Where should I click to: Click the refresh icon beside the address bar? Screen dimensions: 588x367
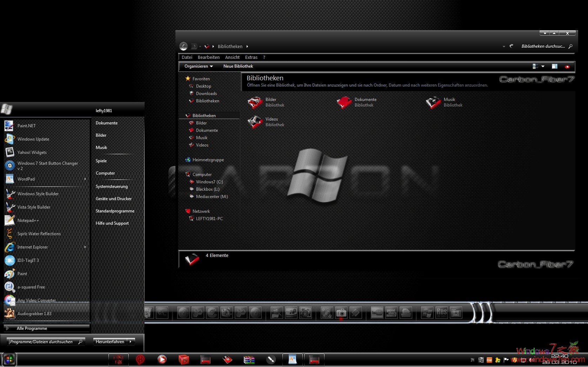click(x=511, y=46)
